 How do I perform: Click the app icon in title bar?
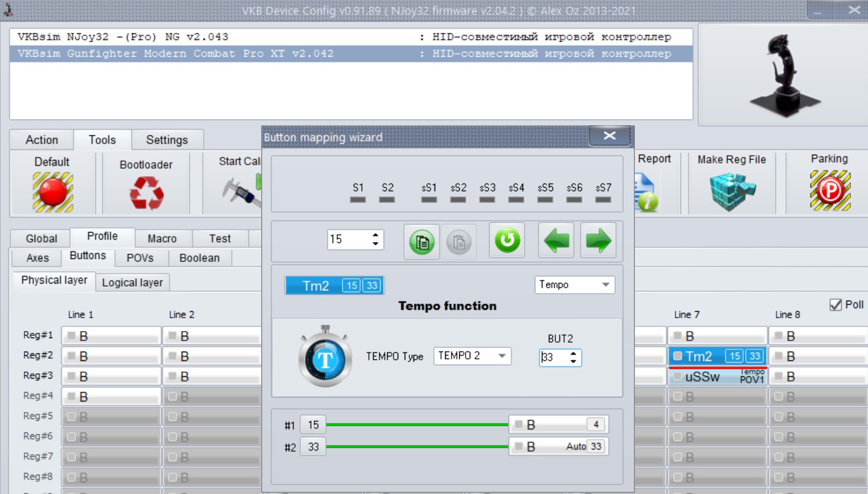[x=8, y=9]
